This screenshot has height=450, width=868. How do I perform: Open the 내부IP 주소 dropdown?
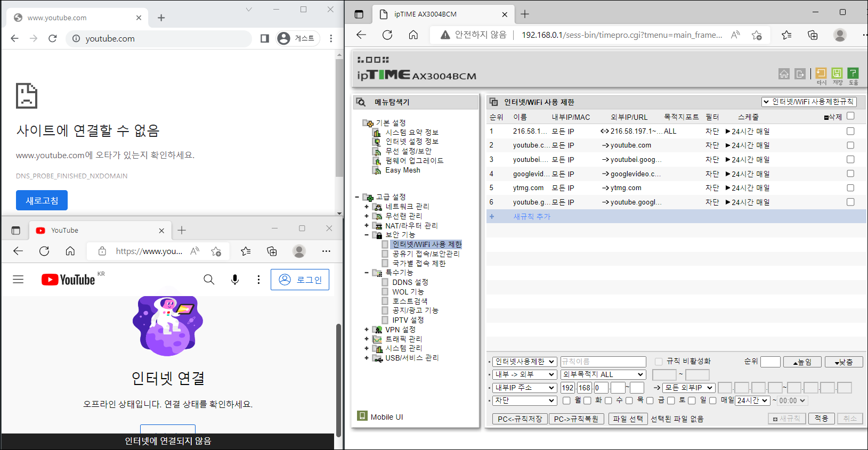525,388
